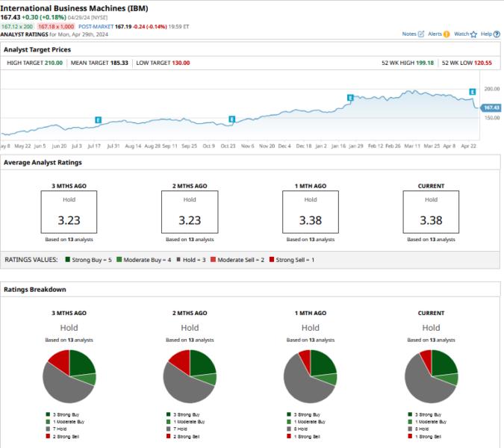This screenshot has height=448, width=504.
Task: Click Moderate Sell swatch in Ratings Values
Action: (213, 259)
